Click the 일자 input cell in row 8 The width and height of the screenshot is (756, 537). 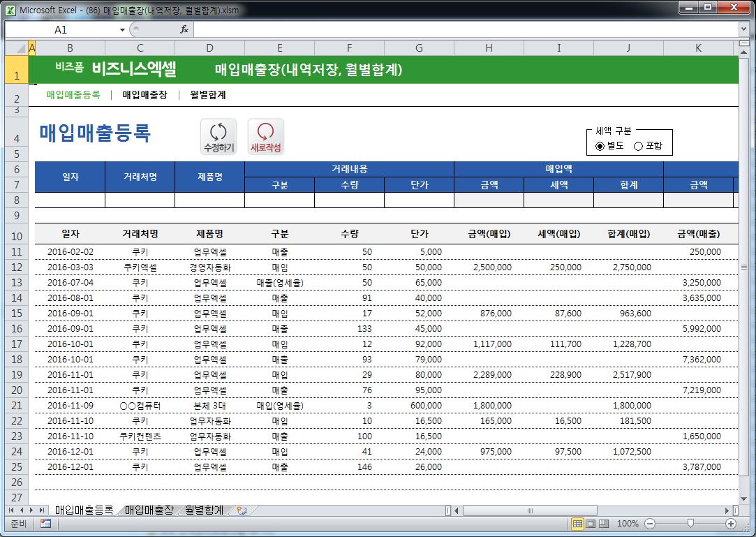point(70,200)
